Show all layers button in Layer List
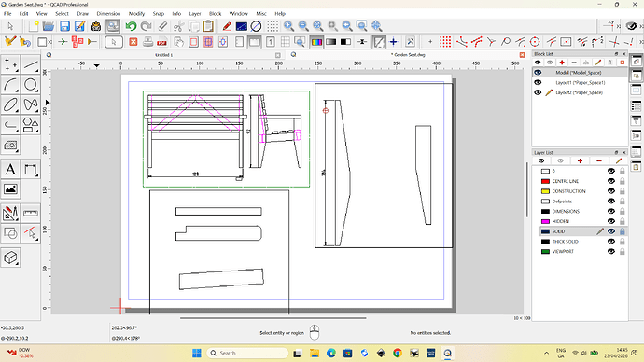The height and width of the screenshot is (362, 644). point(541,160)
